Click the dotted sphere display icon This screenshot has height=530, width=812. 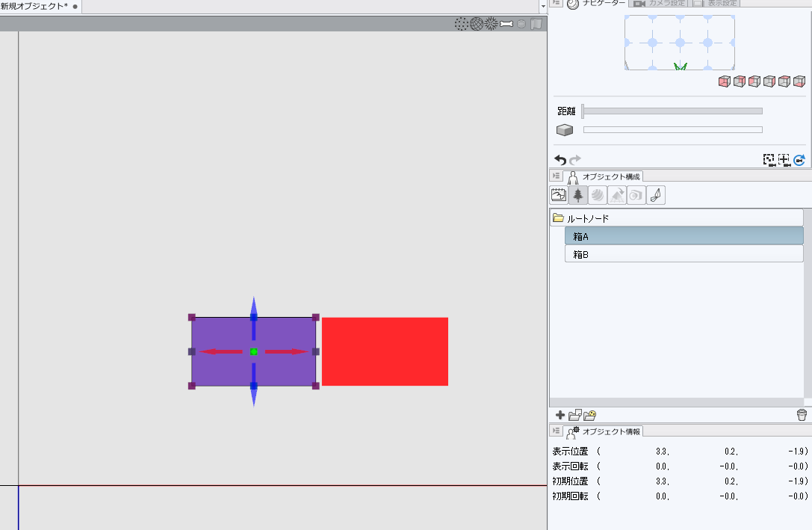coord(462,24)
